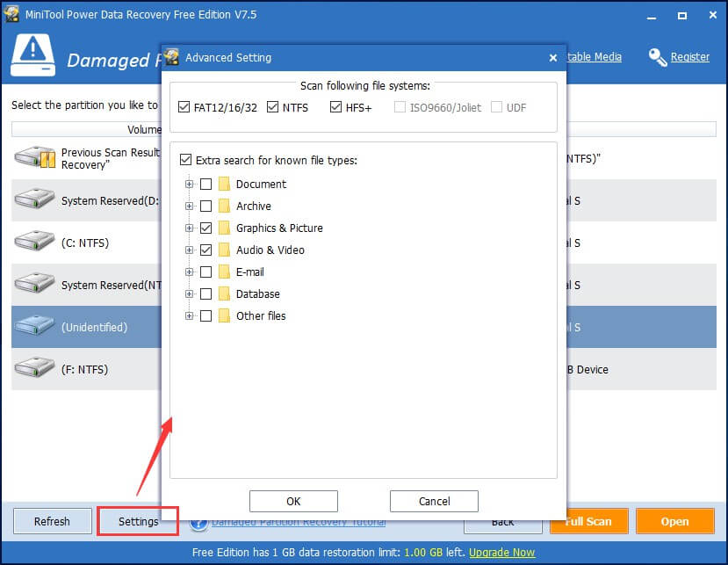
Task: Click the Previous Scan Result drive icon
Action: tap(34, 157)
